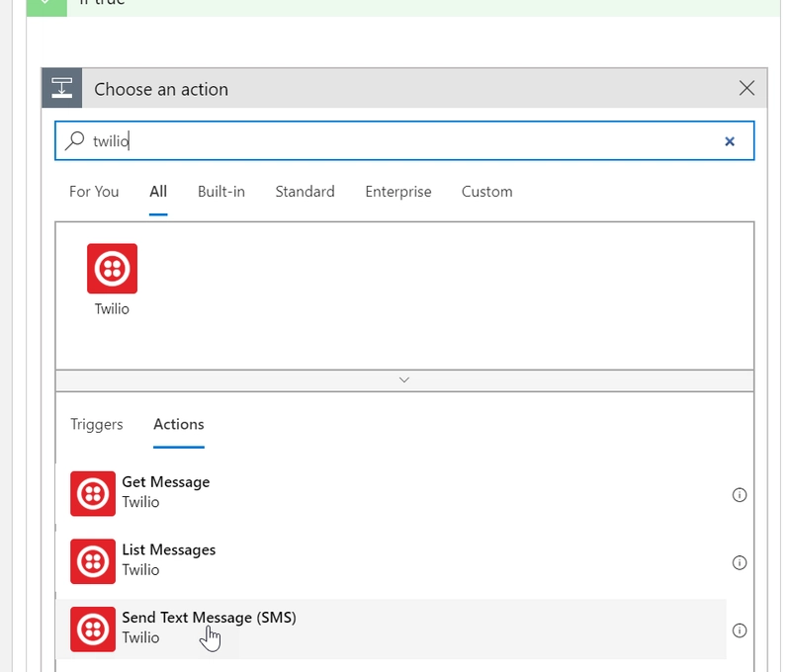The height and width of the screenshot is (672, 791).
Task: Switch to the For You tab
Action: (x=94, y=192)
